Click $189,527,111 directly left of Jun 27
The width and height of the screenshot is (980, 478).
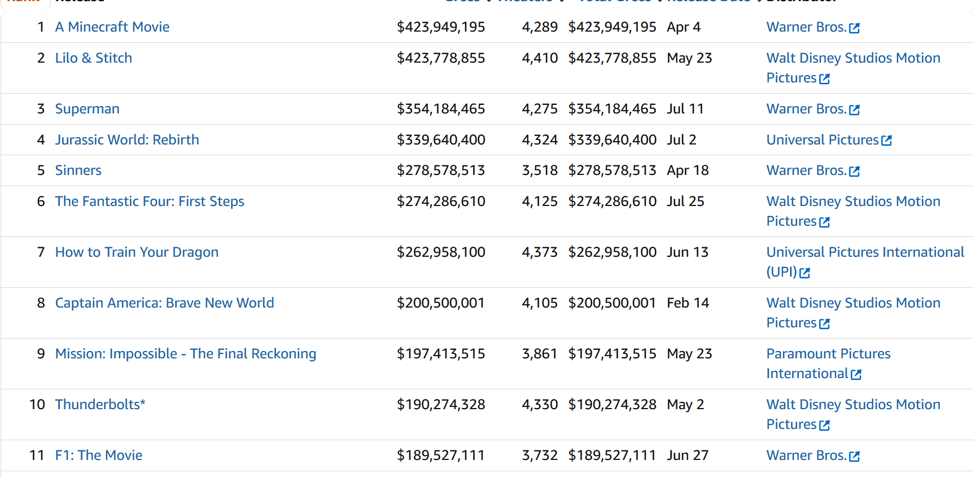pyautogui.click(x=612, y=455)
